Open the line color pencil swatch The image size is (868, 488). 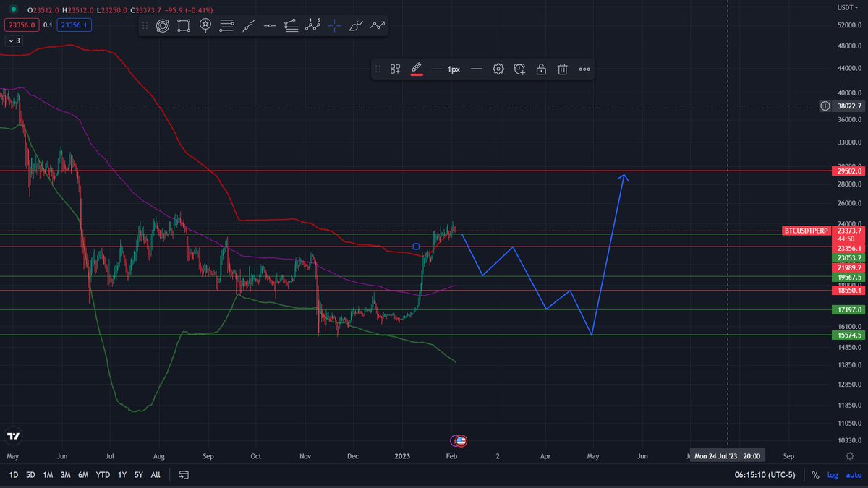point(417,69)
